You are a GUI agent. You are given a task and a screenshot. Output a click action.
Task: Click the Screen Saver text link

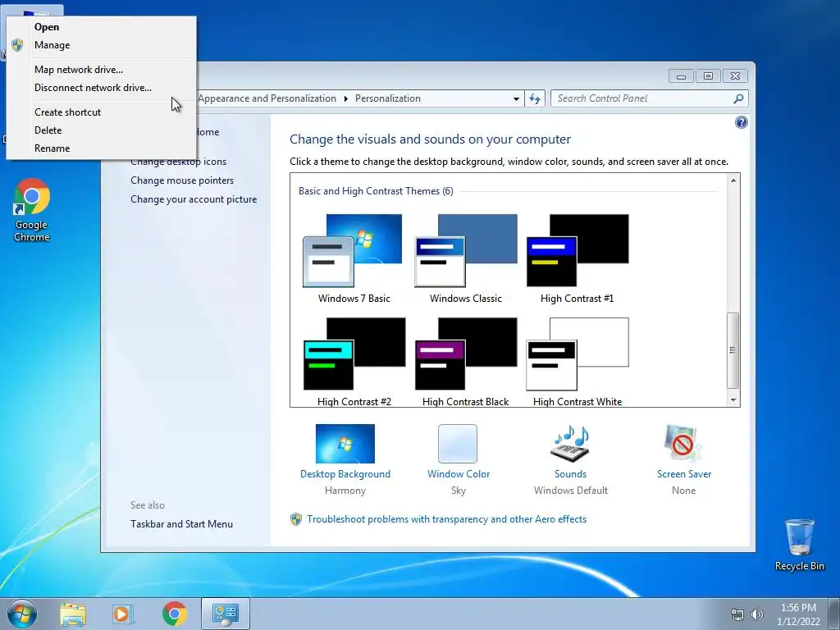683,474
